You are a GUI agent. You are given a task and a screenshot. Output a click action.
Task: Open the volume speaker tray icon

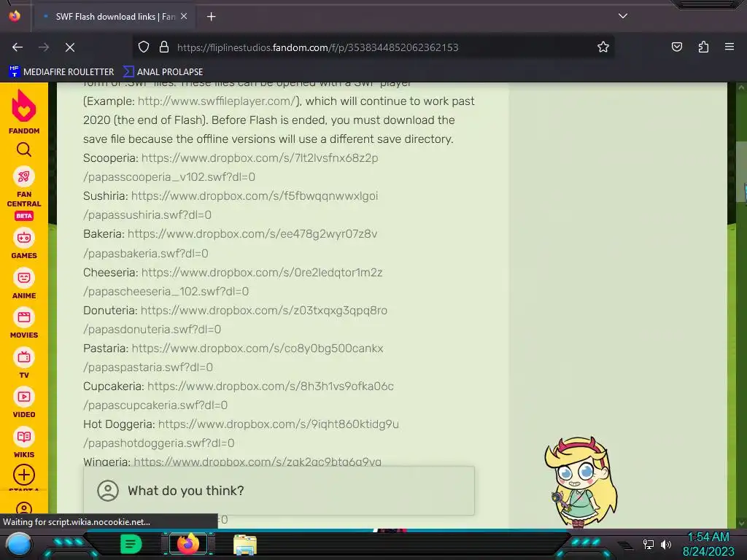coord(666,544)
